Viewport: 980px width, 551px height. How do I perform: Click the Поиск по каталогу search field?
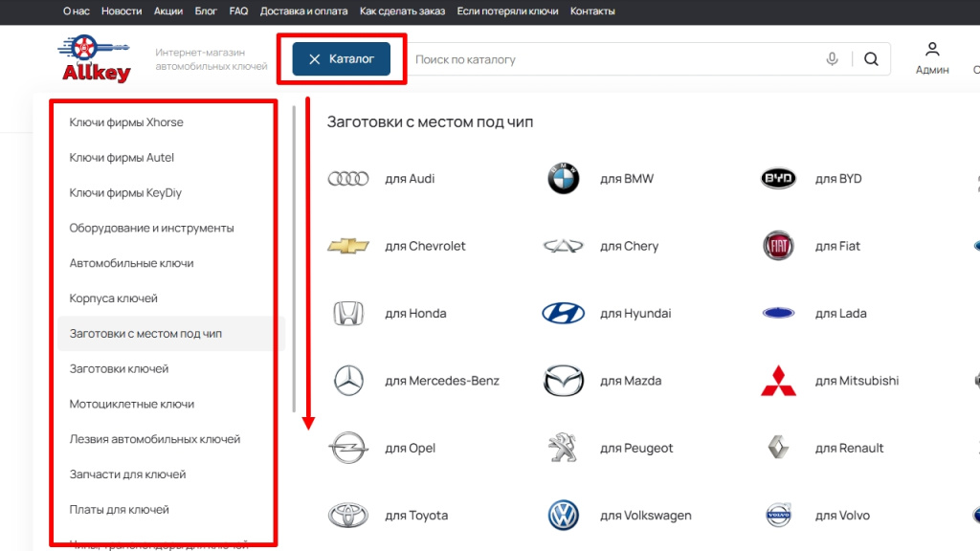(x=612, y=59)
